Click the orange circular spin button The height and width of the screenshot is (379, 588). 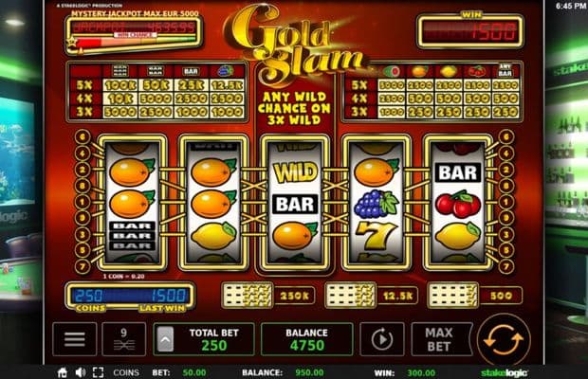pos(504,339)
